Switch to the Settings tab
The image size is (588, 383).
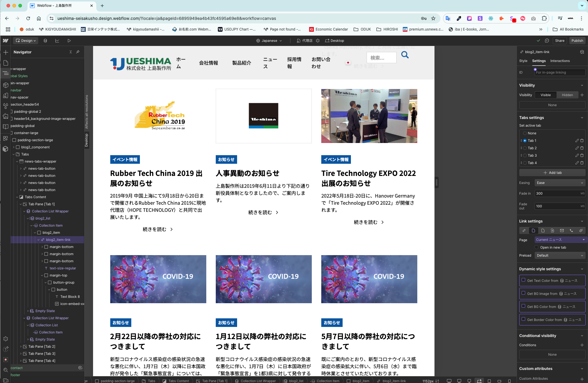539,61
